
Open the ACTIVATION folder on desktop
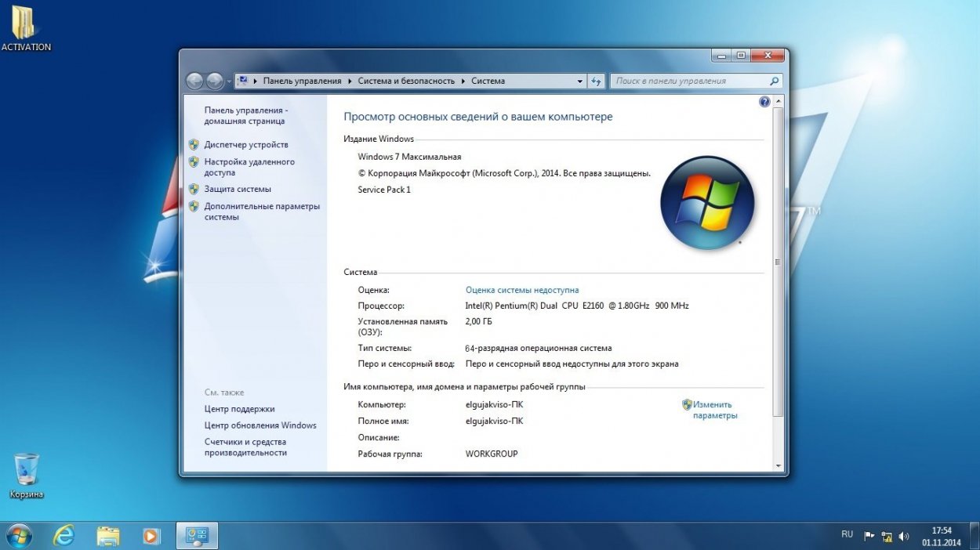point(24,24)
